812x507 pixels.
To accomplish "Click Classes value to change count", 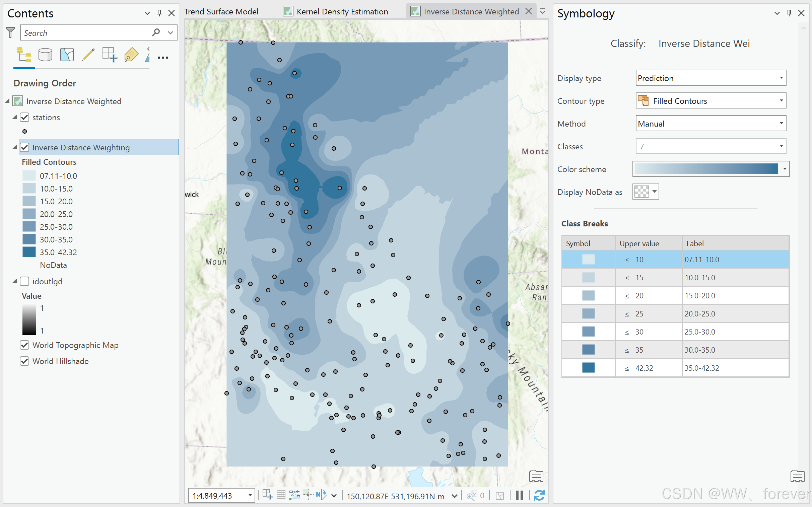I will [x=708, y=146].
